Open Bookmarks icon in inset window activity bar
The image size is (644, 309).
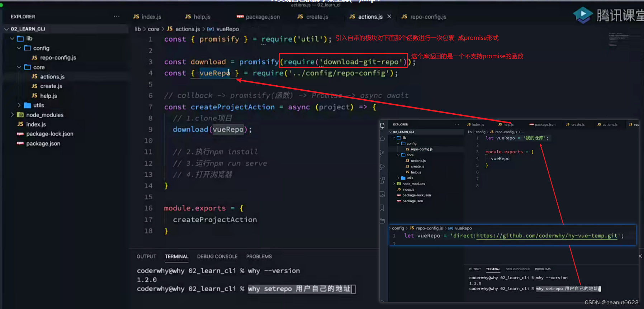tap(382, 208)
